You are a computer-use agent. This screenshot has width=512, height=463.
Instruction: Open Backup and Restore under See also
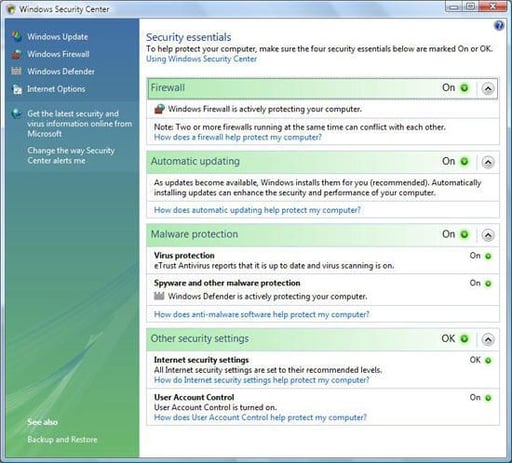tap(62, 439)
